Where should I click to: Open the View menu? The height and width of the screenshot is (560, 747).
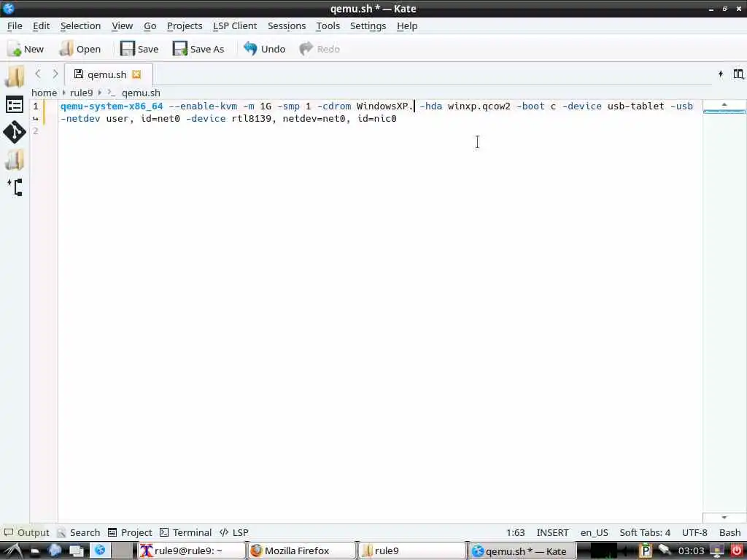(x=122, y=26)
